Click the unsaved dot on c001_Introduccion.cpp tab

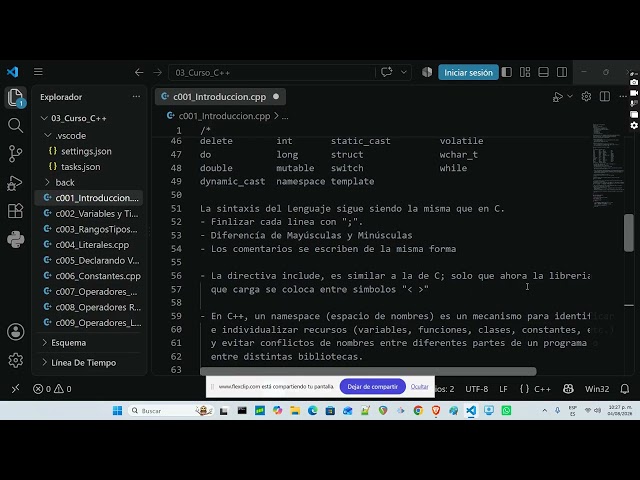click(x=276, y=97)
